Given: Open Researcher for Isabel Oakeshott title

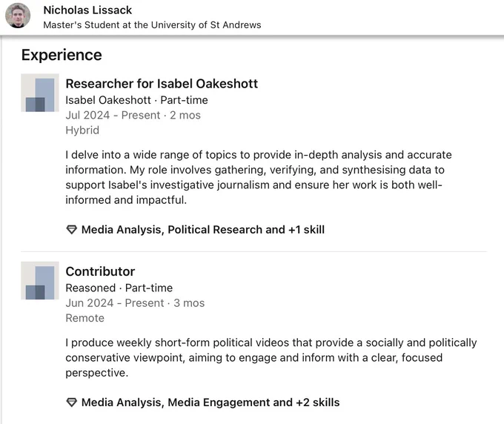Looking at the screenshot, I should [162, 84].
